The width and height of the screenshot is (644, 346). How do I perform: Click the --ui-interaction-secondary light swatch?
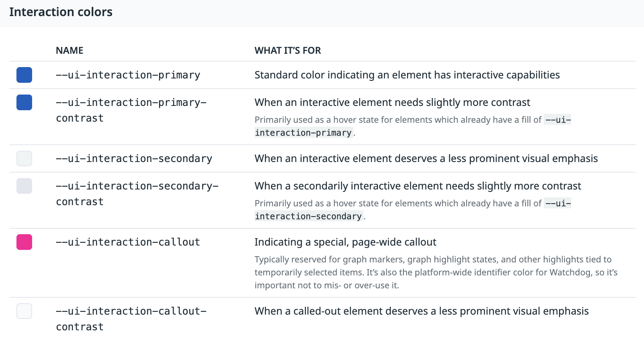tap(24, 158)
